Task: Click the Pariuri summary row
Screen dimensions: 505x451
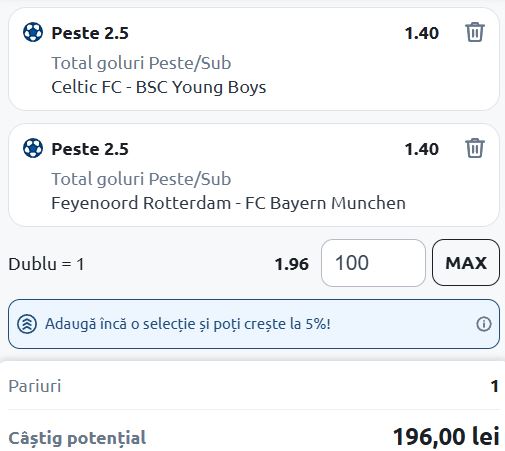Action: point(254,386)
